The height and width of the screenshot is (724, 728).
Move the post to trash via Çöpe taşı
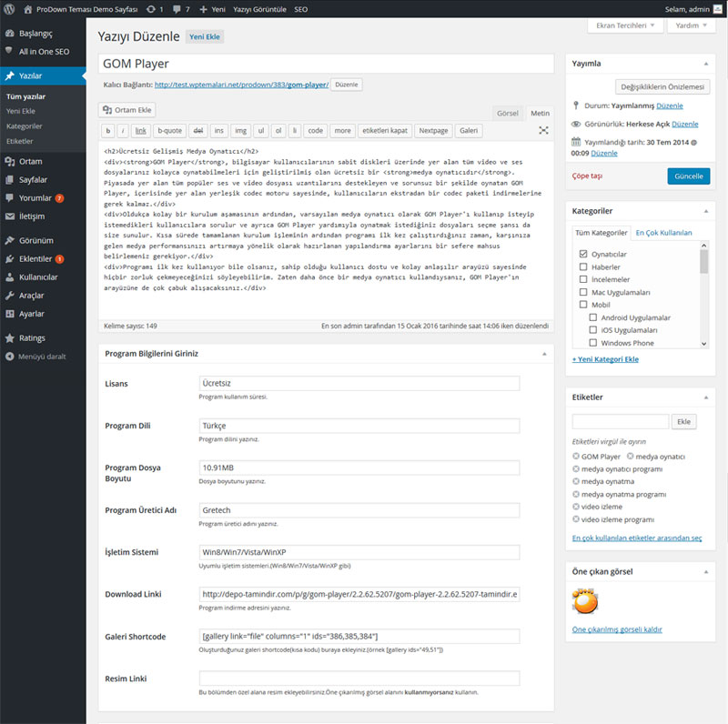point(587,176)
